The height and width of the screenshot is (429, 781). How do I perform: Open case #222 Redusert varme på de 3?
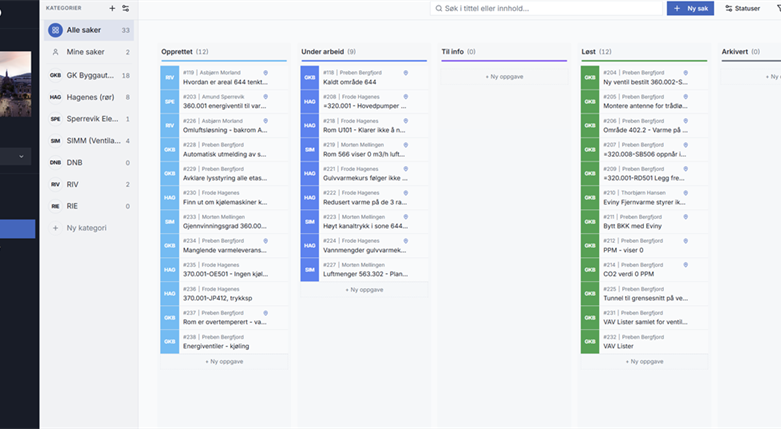tap(364, 197)
